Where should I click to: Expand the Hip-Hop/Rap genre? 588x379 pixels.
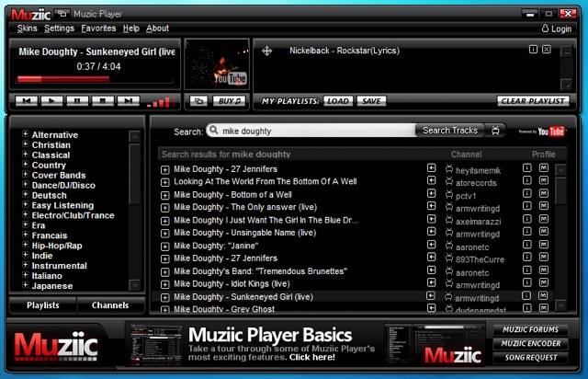(x=25, y=245)
